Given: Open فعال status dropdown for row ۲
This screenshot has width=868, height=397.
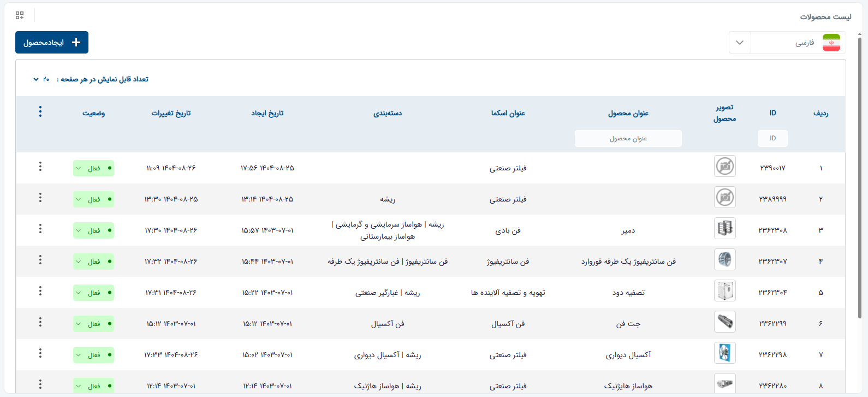Looking at the screenshot, I should point(93,199).
